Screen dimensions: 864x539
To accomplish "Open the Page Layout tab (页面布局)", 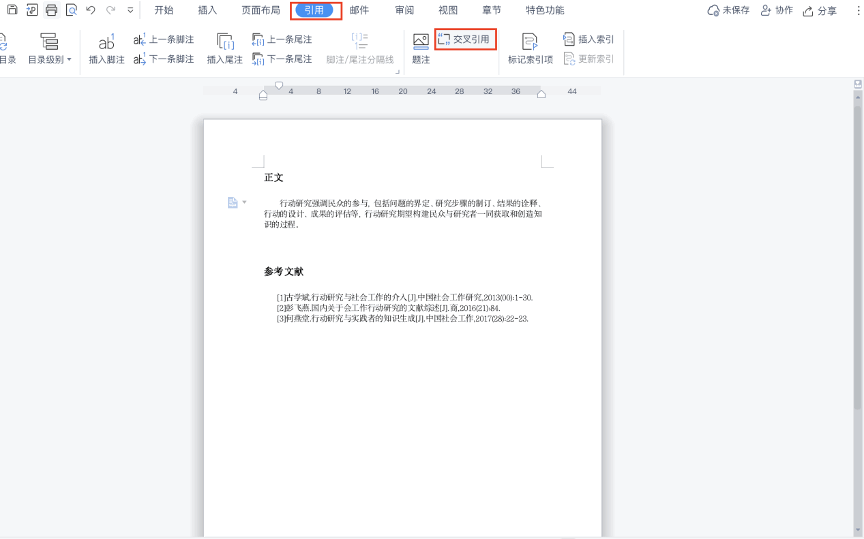I will pyautogui.click(x=258, y=10).
